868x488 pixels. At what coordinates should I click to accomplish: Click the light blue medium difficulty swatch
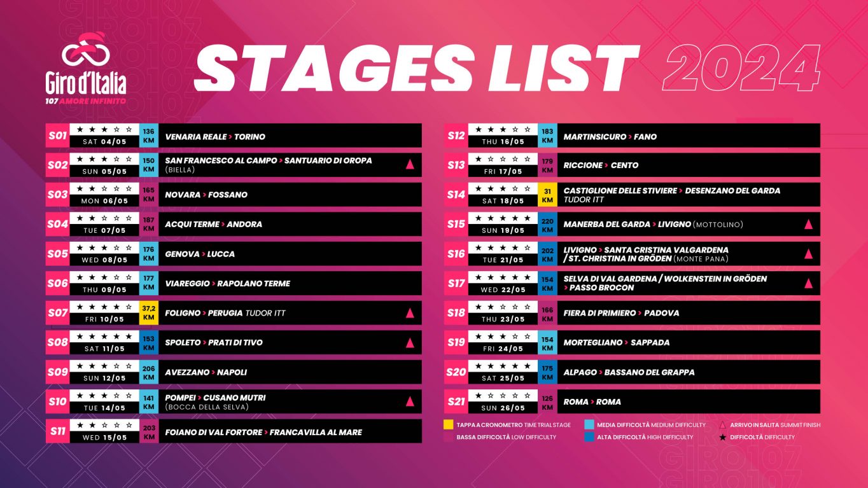(x=589, y=425)
